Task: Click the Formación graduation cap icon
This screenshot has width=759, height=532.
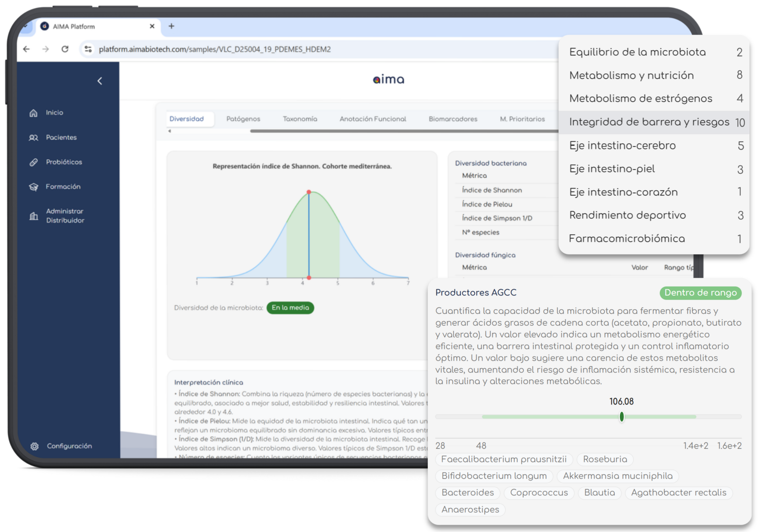Action: coord(33,187)
